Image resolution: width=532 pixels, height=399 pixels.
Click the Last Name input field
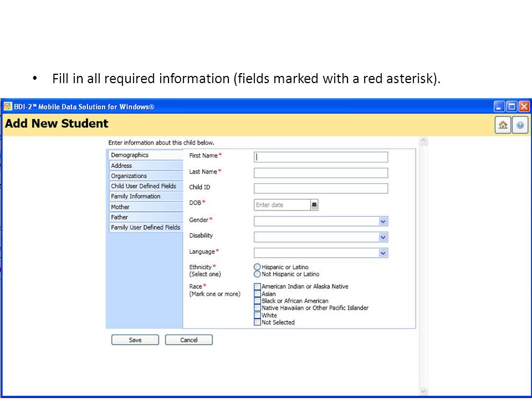(321, 173)
